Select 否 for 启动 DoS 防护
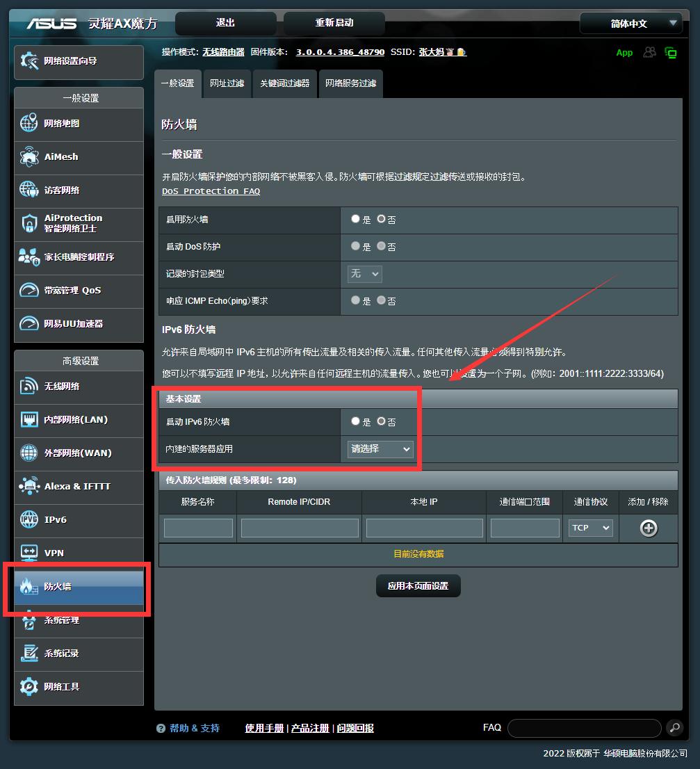The width and height of the screenshot is (700, 769). [381, 247]
